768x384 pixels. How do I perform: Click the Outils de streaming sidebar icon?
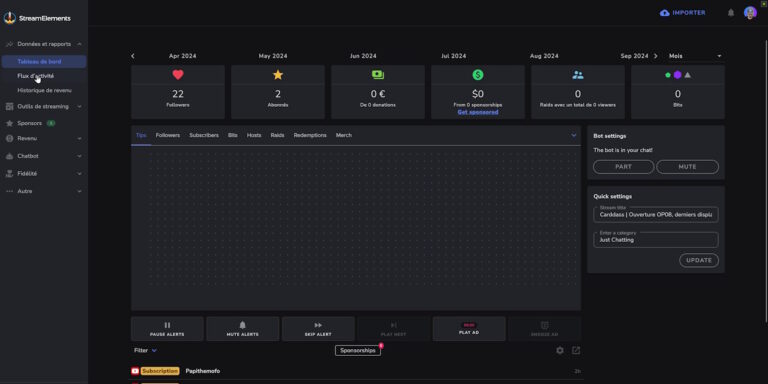(9, 106)
